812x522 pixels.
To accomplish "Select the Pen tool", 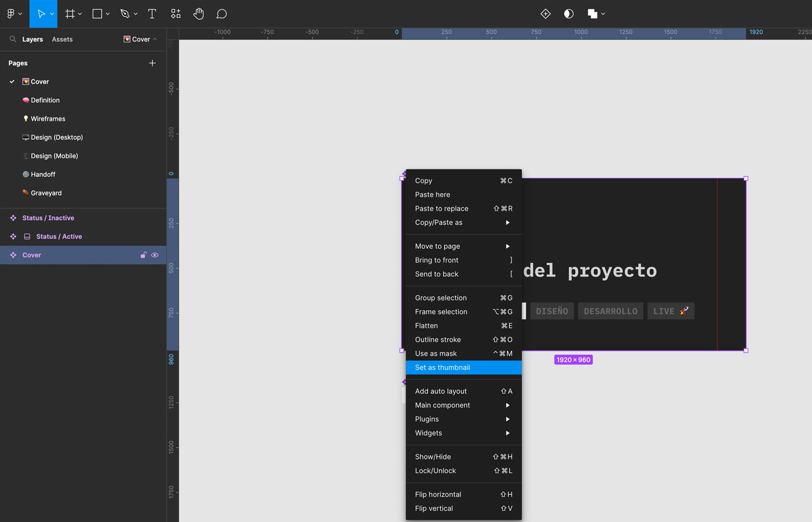I will (125, 14).
